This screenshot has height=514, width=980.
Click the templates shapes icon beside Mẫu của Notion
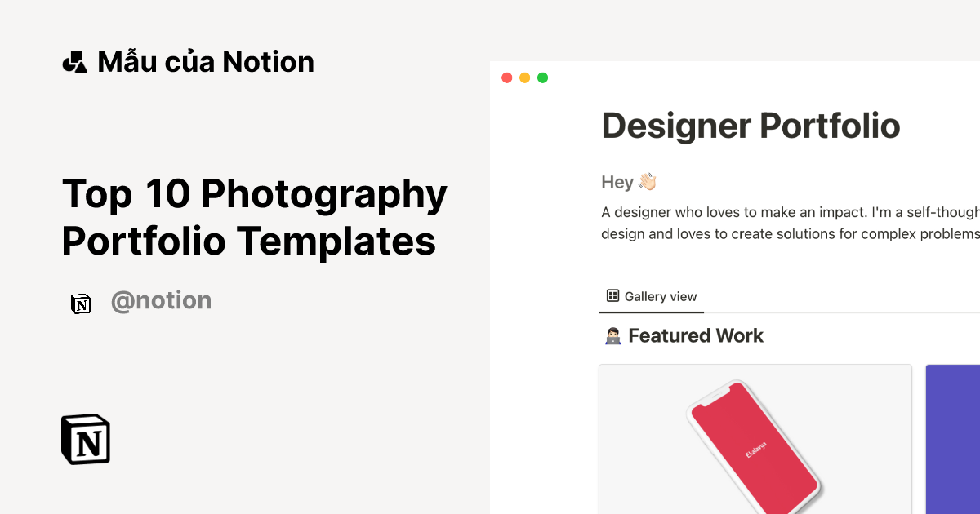click(74, 62)
